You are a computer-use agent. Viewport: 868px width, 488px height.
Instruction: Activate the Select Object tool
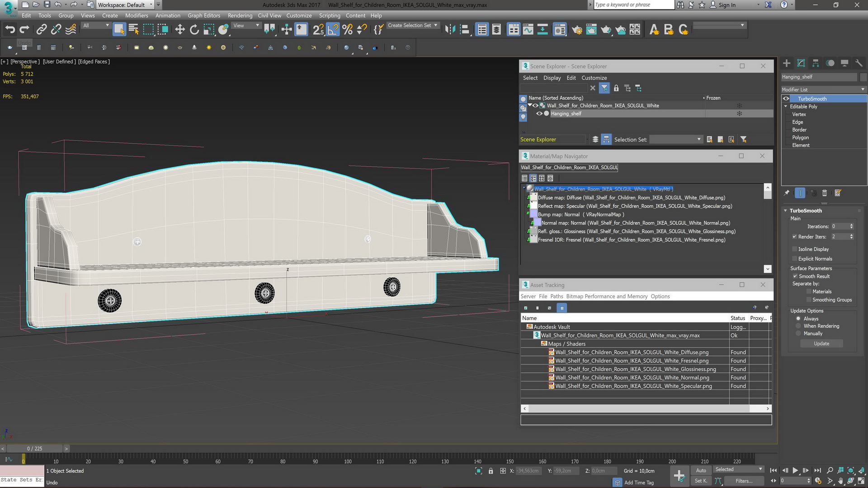tap(119, 30)
